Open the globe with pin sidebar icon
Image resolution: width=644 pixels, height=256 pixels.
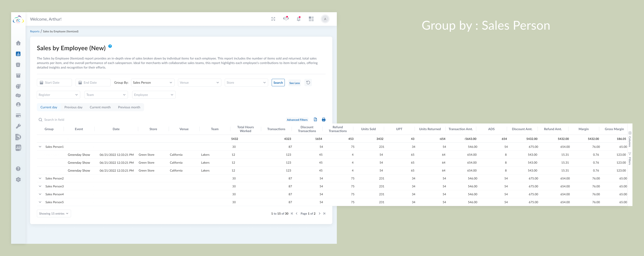[x=18, y=86]
